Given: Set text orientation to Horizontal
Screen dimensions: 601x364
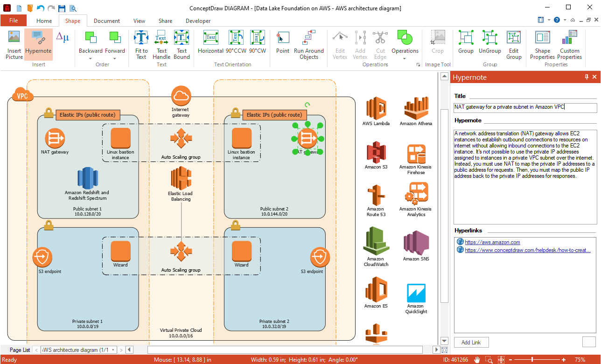Looking at the screenshot, I should 211,42.
